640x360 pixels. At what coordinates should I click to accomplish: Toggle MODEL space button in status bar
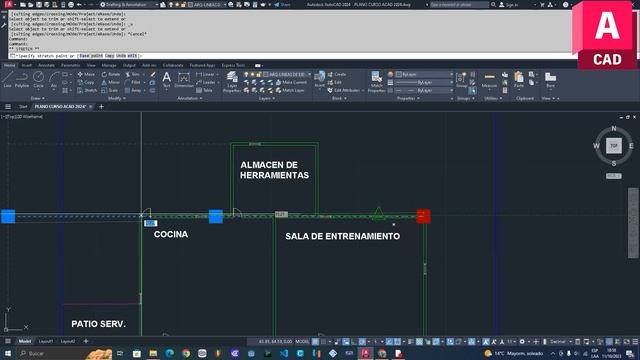click(302, 342)
